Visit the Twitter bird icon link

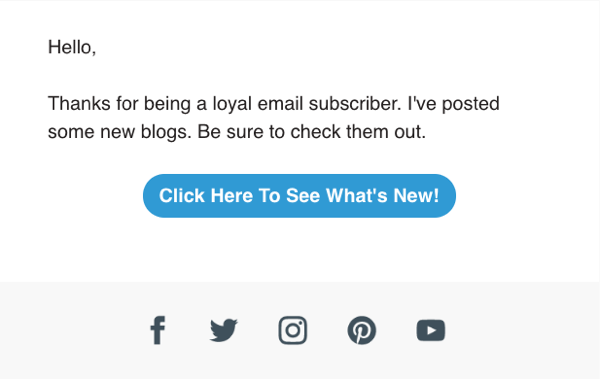[224, 330]
